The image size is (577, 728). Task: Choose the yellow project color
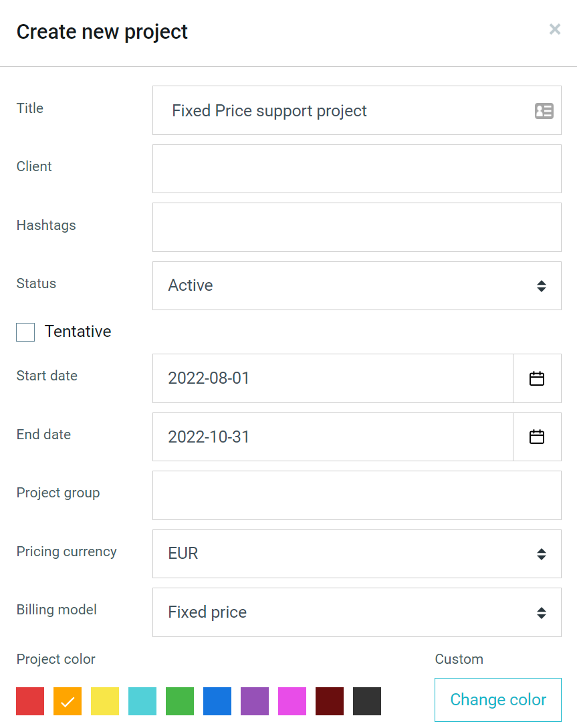[105, 701]
